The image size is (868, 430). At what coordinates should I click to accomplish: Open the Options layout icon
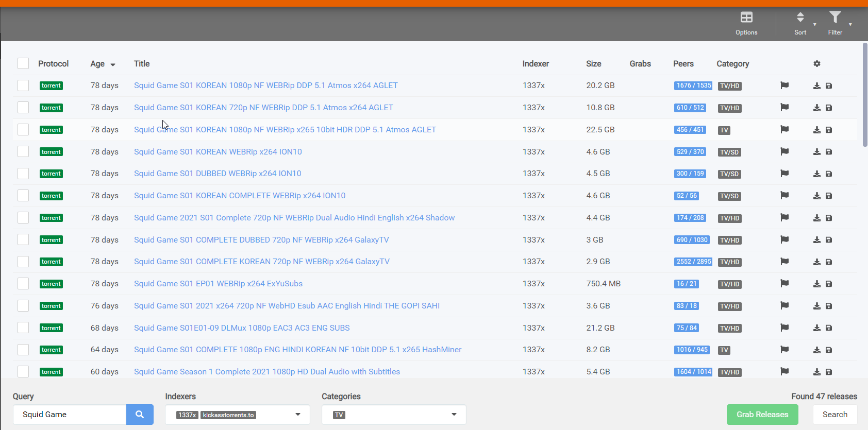coord(746,18)
